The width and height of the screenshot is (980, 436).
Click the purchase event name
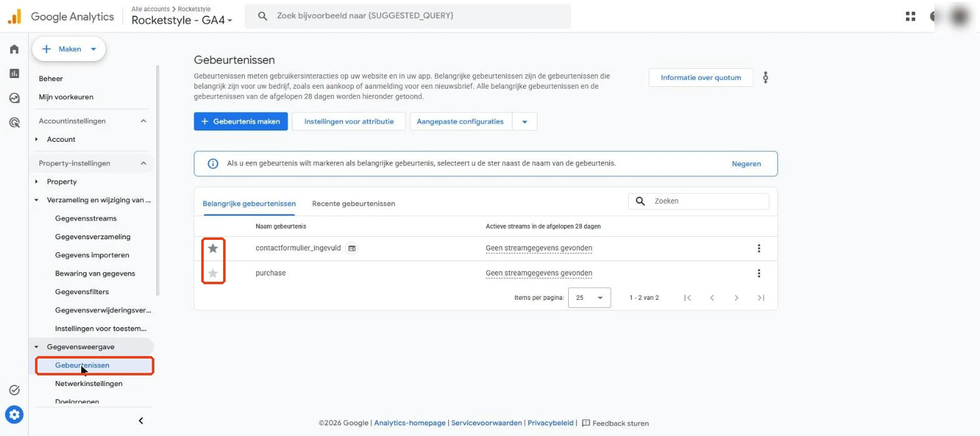271,273
